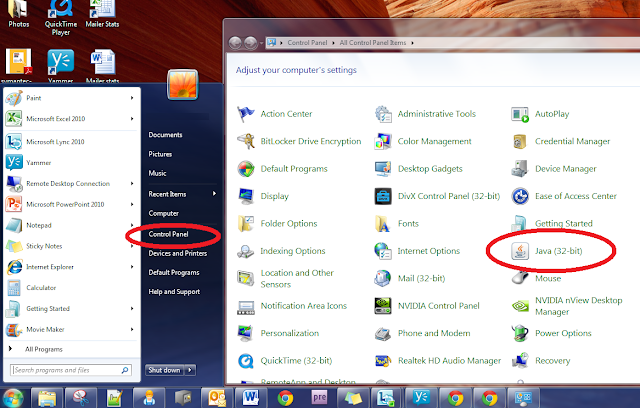The height and width of the screenshot is (408, 640).
Task: Expand Internet Explorer jump list arrow
Action: coord(132,267)
